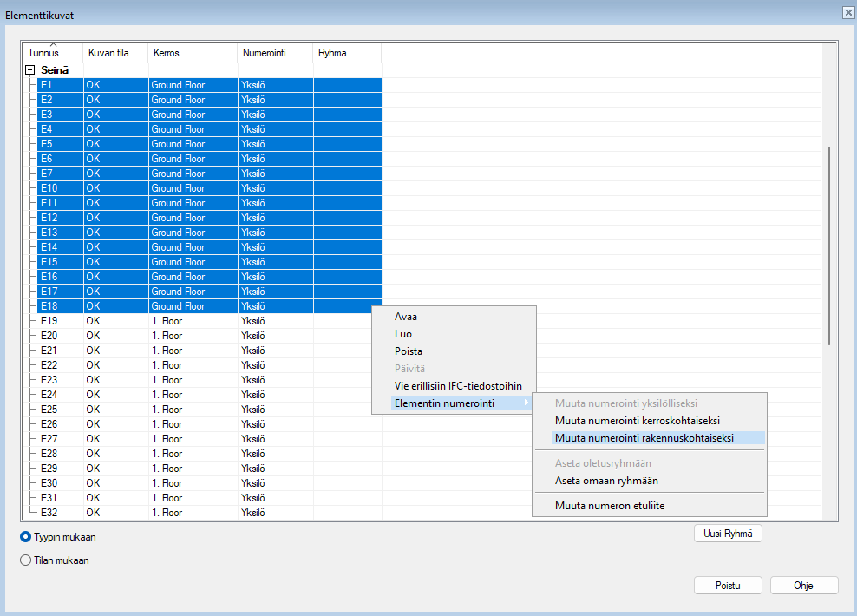
Task: Click Ground Floor cell in row E1
Action: click(x=193, y=85)
